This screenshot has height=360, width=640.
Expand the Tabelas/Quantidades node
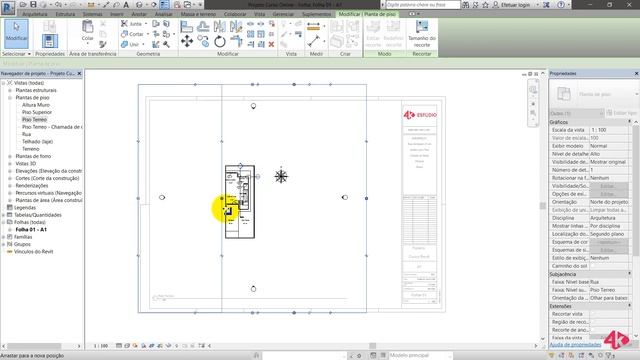pyautogui.click(x=4, y=215)
